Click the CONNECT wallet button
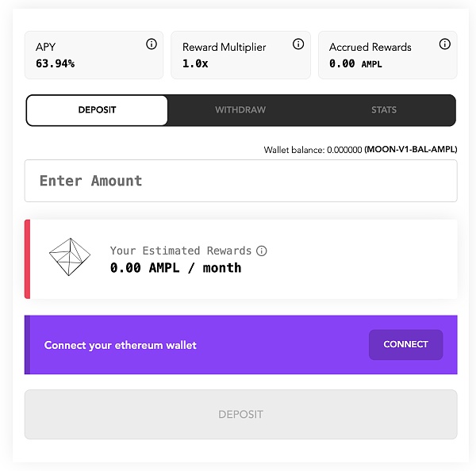The image size is (476, 471). 406,344
